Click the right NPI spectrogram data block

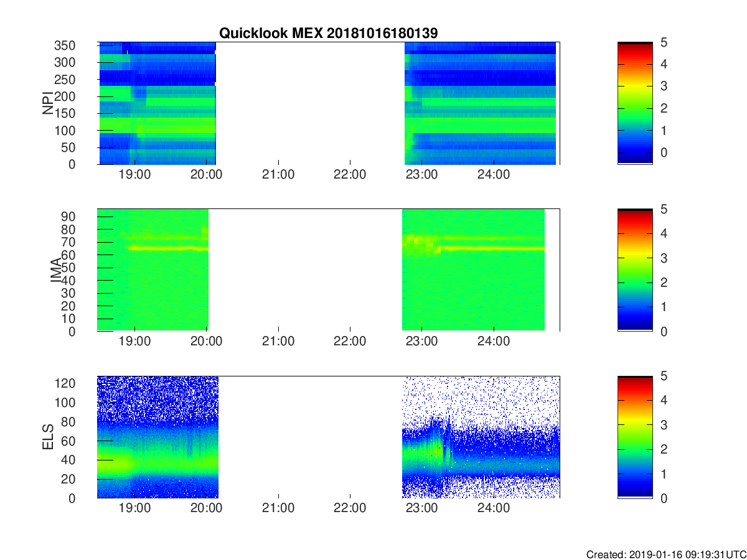click(480, 103)
